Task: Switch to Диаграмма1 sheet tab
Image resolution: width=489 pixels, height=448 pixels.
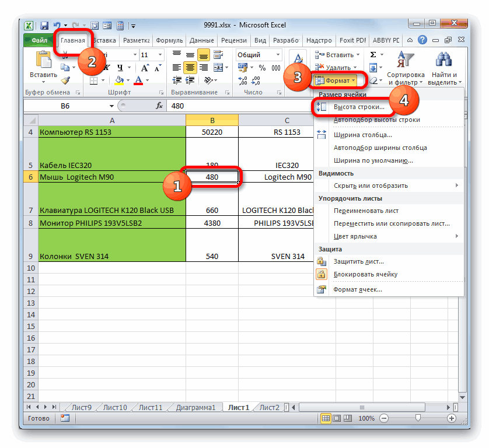Action: 195,408
